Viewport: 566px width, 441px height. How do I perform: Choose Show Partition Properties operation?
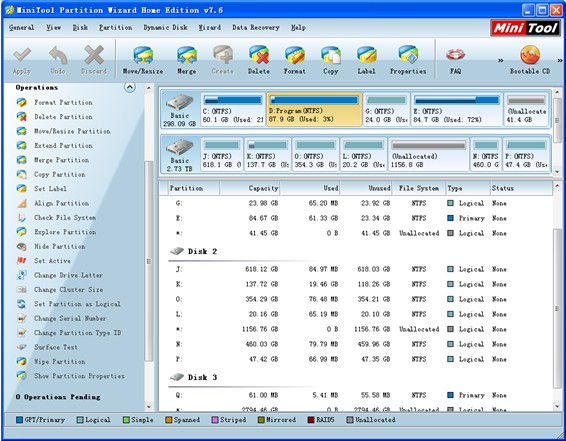pyautogui.click(x=70, y=376)
